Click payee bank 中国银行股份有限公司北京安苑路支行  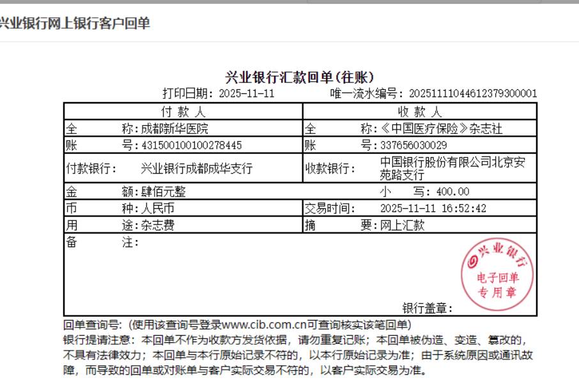(452, 169)
